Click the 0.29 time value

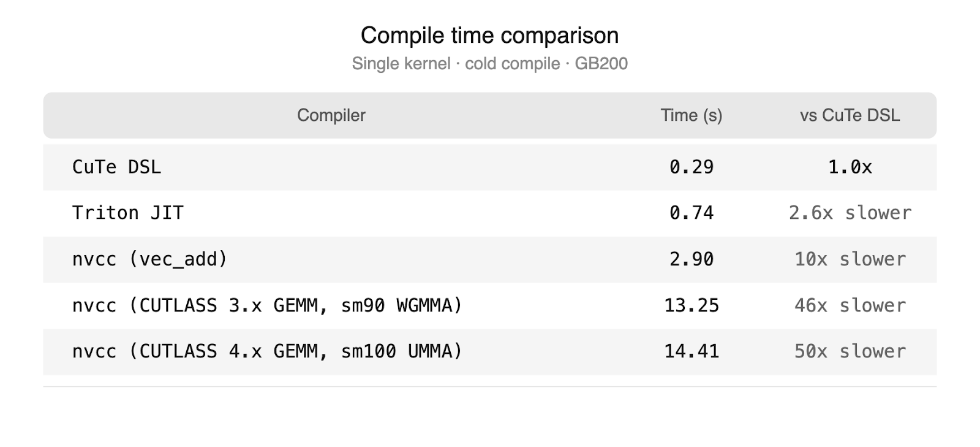click(692, 167)
